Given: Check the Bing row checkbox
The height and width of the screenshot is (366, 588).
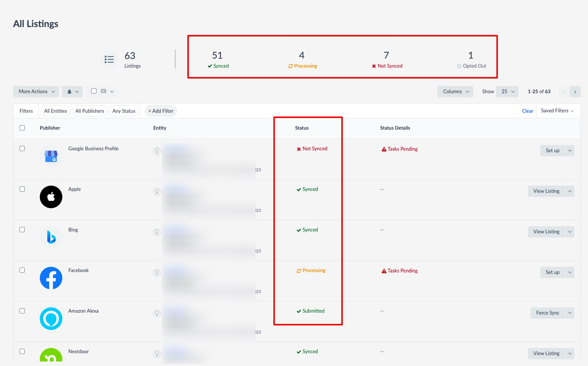Looking at the screenshot, I should [x=22, y=230].
